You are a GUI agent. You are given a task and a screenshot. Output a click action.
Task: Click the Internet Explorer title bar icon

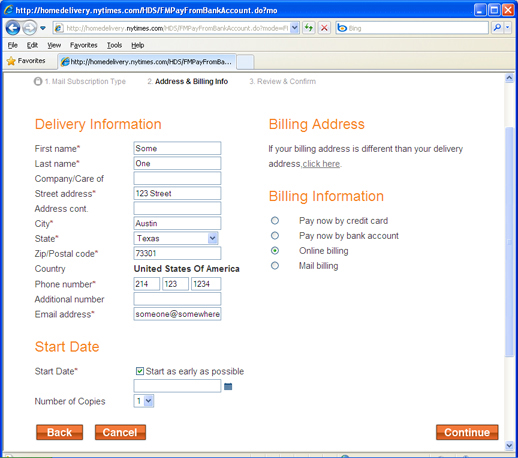(x=8, y=10)
